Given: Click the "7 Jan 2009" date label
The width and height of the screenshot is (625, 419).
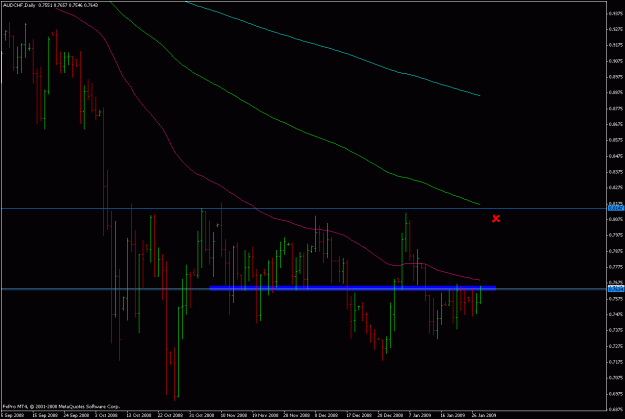Looking at the screenshot, I should (421, 415).
